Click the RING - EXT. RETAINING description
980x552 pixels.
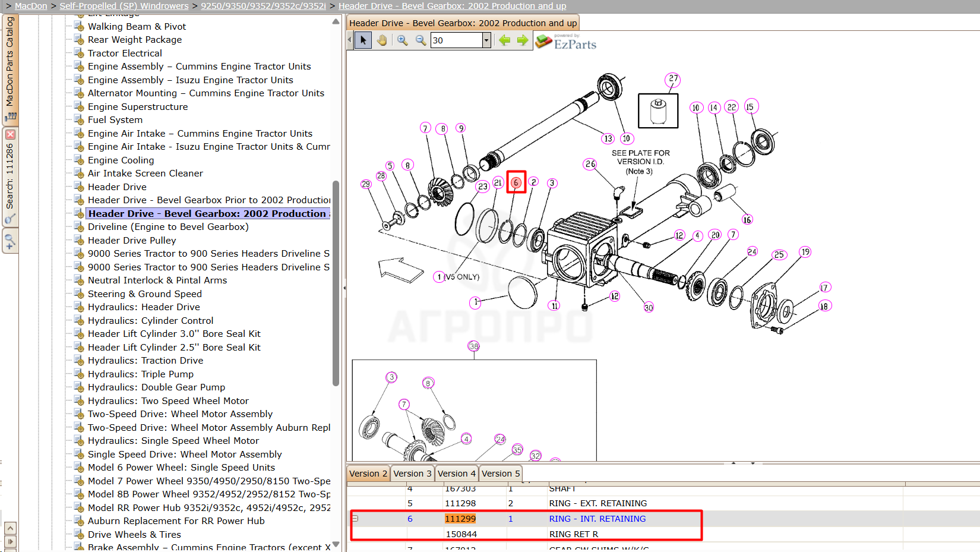click(598, 503)
